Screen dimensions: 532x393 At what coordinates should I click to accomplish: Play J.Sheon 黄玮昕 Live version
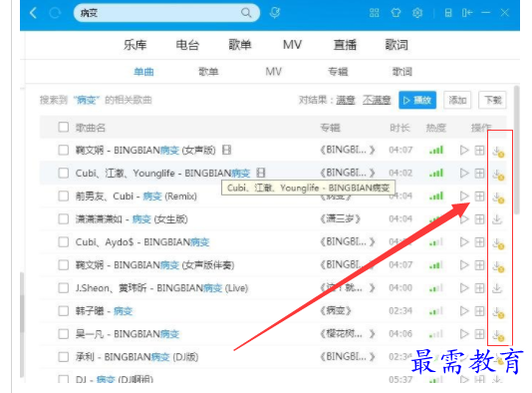pos(464,288)
